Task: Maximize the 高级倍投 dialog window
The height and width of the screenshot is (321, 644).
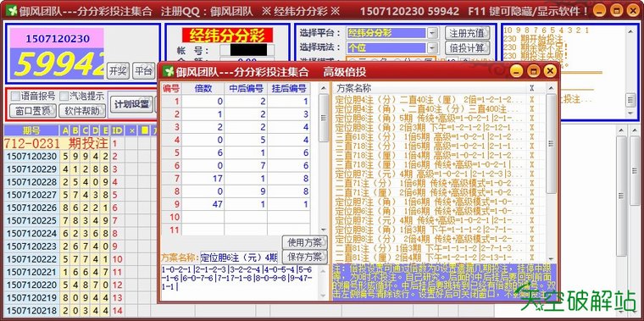Action: pyautogui.click(x=533, y=71)
